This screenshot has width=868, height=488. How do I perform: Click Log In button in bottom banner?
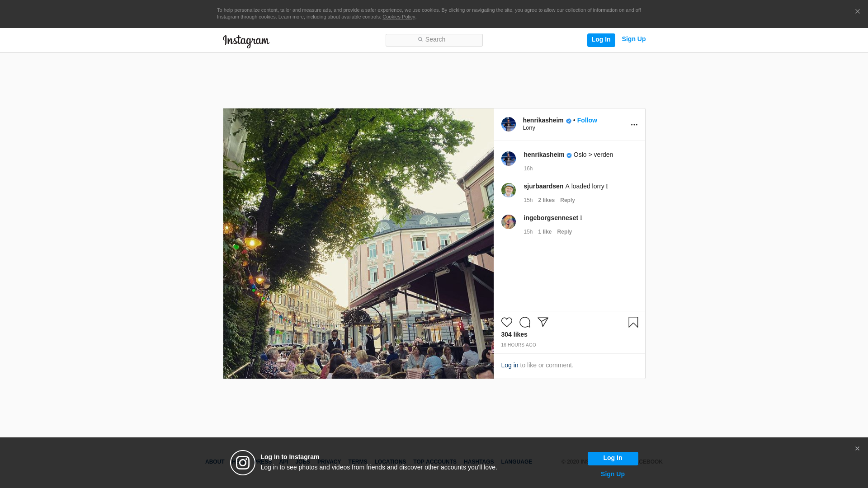613,459
